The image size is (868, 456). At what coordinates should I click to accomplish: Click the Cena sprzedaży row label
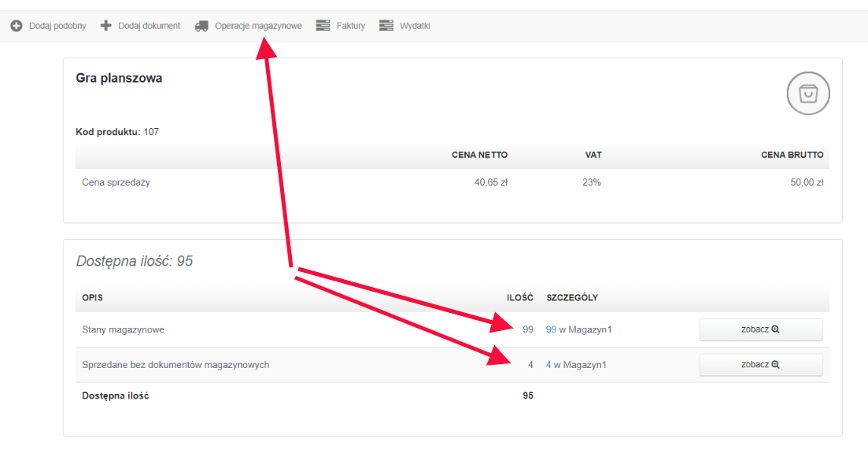click(116, 182)
